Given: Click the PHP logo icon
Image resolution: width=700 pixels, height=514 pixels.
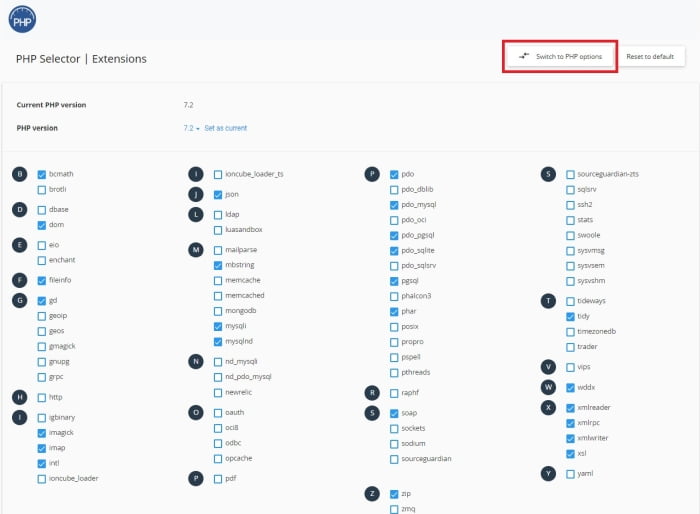Looking at the screenshot, I should (x=22, y=19).
